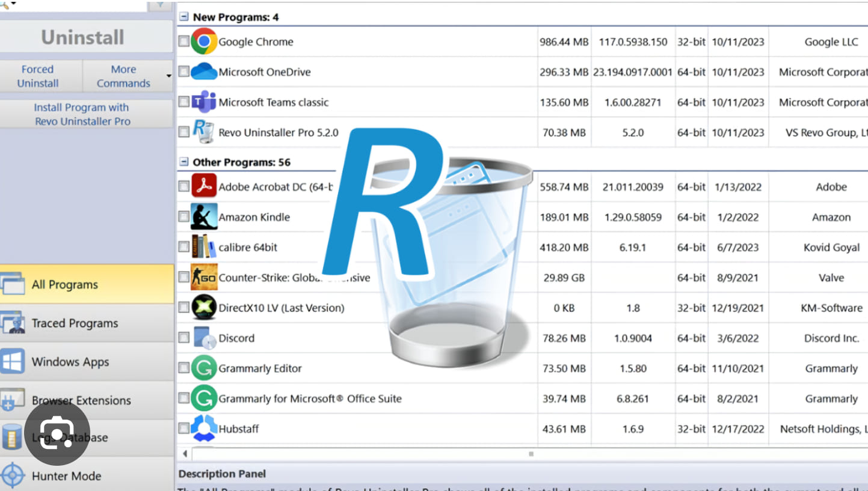The image size is (868, 491).
Task: Tick the DirectX10 LV checkbox
Action: [183, 308]
